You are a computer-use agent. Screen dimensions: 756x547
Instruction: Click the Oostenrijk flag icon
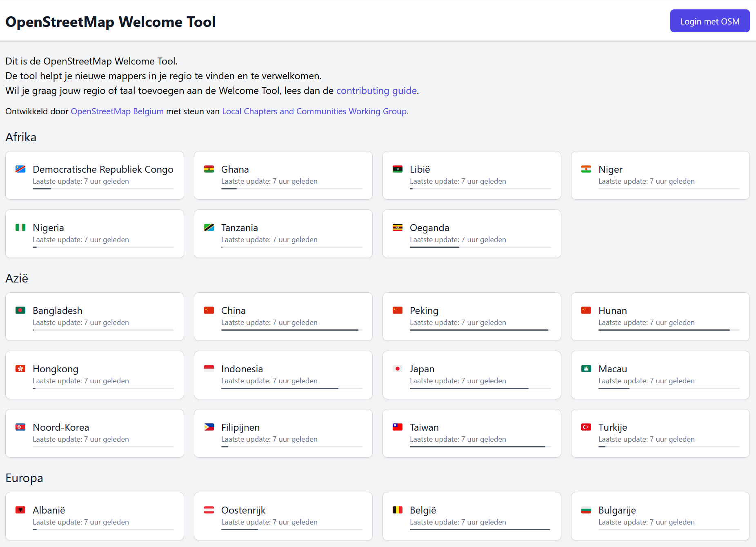(209, 510)
